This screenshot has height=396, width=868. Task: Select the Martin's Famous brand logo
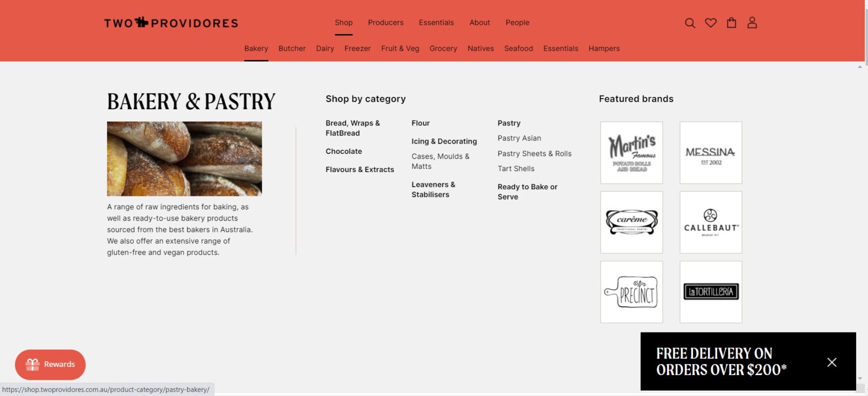(632, 153)
